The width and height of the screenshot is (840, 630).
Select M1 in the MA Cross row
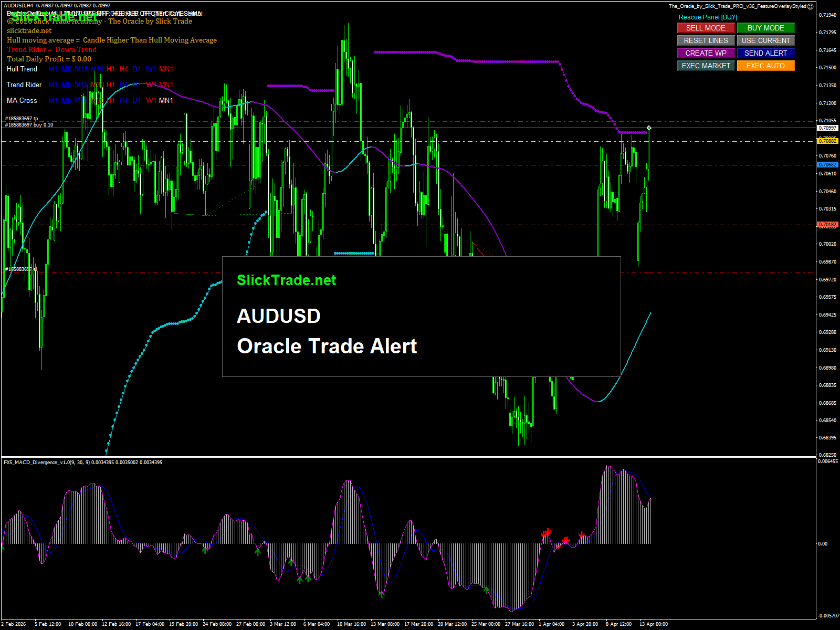tap(53, 100)
